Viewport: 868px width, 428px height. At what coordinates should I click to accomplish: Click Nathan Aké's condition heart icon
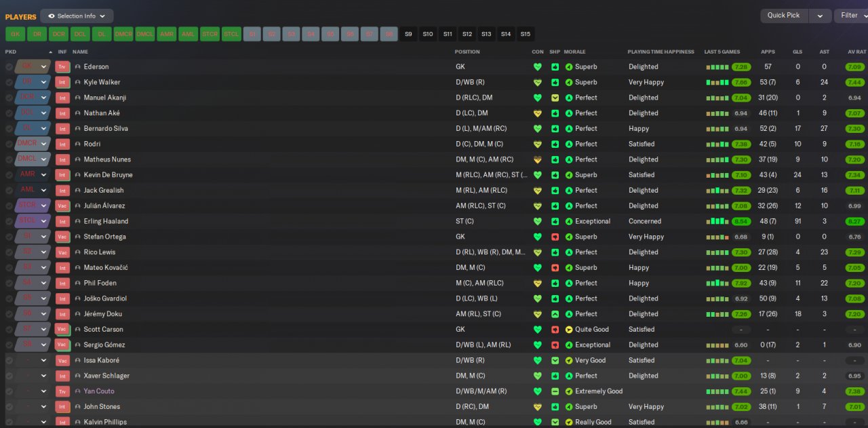(x=538, y=113)
